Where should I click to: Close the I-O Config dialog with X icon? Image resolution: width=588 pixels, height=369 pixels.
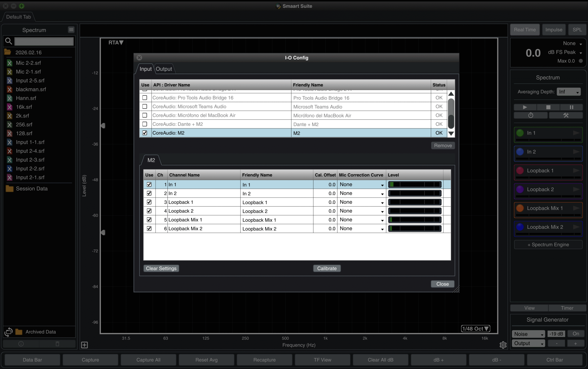[139, 58]
